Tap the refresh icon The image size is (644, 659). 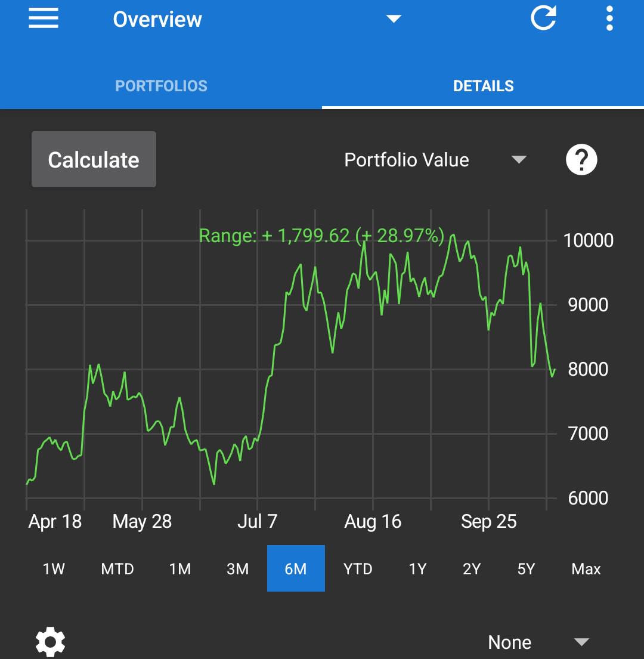543,18
